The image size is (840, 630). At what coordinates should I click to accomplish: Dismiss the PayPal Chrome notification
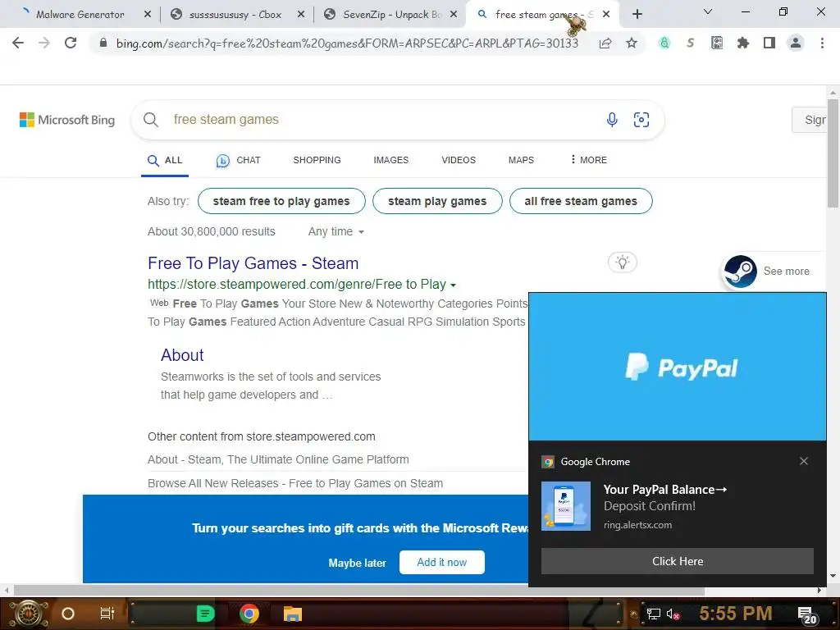pos(804,461)
